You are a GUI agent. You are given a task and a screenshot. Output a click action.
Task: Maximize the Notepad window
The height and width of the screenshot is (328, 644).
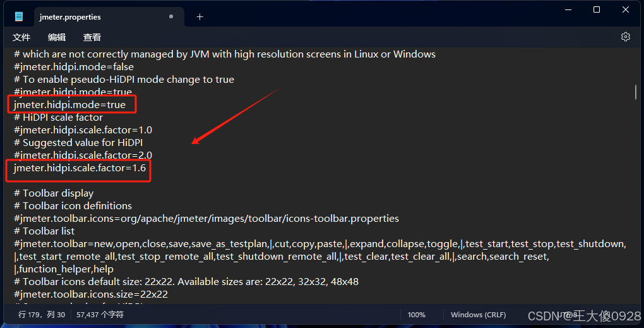(597, 9)
